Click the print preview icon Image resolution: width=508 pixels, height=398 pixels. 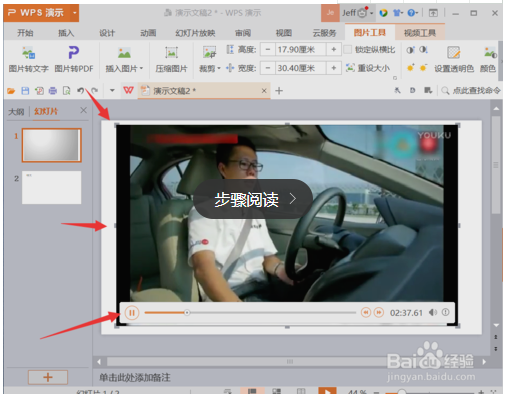66,91
